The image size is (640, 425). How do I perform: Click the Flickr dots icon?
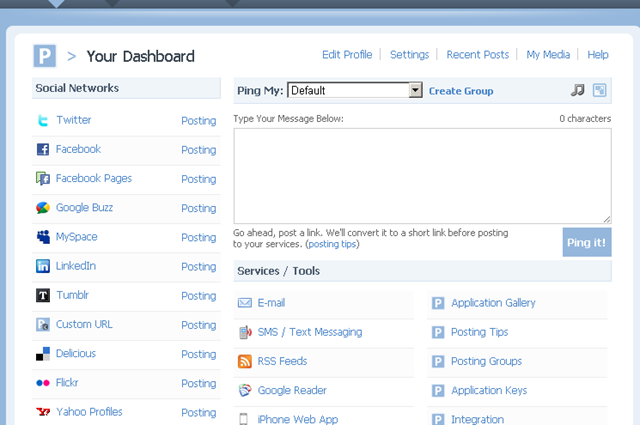[x=43, y=383]
